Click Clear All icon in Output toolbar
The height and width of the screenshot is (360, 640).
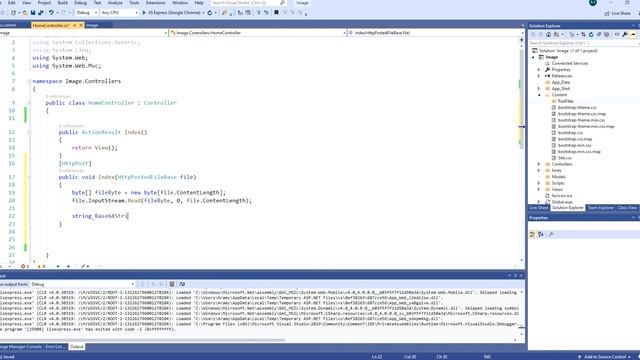click(172, 284)
